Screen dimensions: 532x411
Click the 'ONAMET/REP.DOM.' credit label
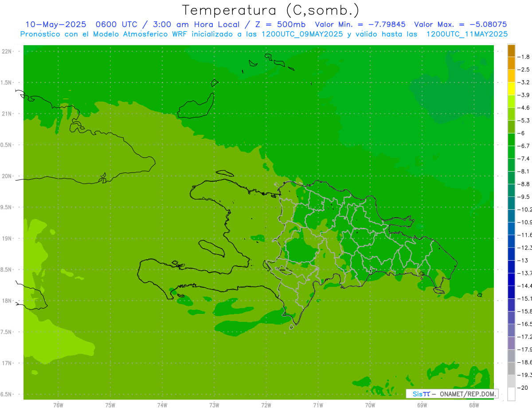(x=467, y=394)
